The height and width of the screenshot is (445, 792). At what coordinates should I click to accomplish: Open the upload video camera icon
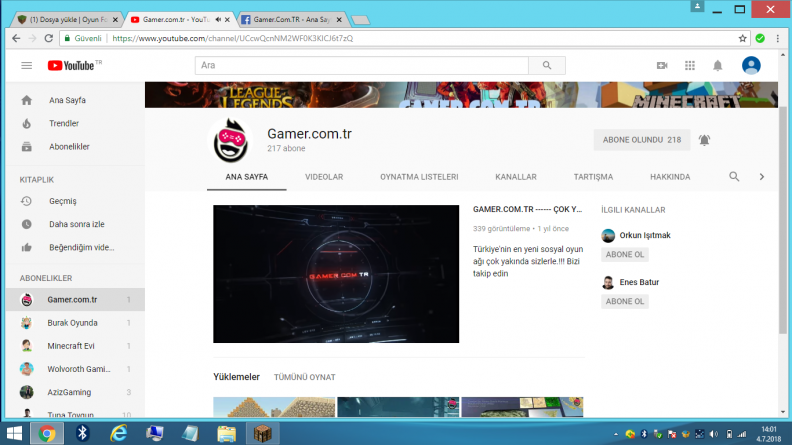coord(662,65)
